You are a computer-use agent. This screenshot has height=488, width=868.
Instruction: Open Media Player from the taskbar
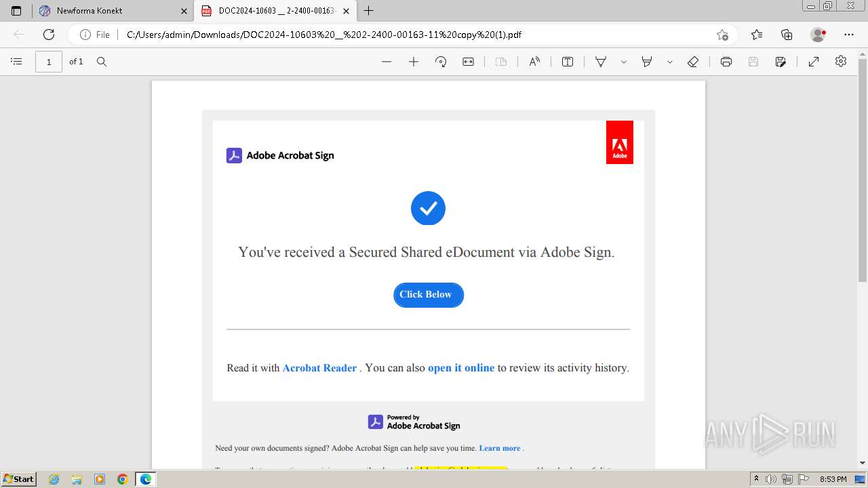click(100, 479)
